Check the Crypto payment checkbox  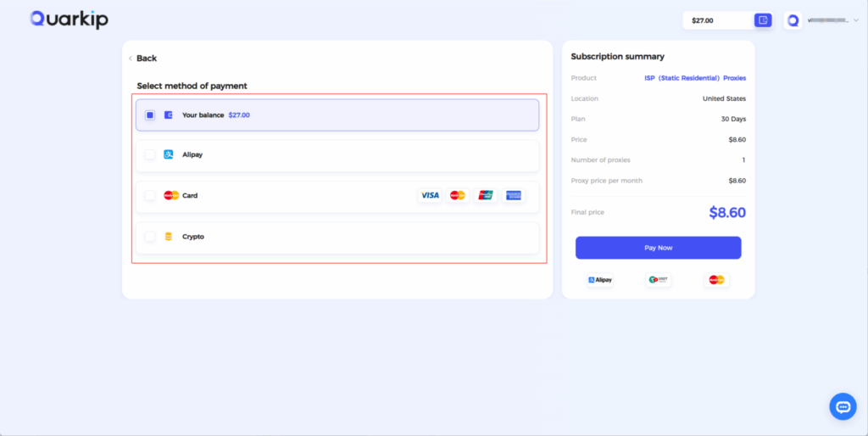point(150,237)
